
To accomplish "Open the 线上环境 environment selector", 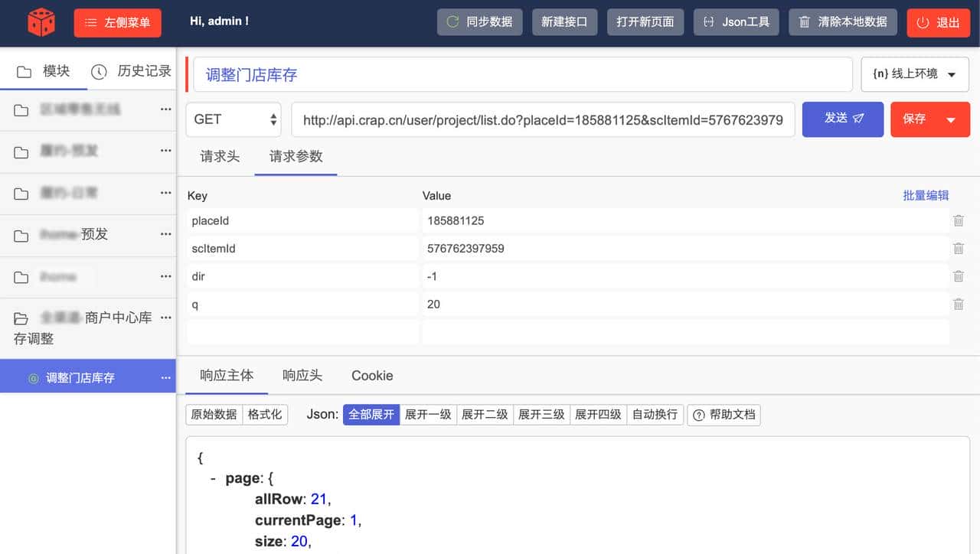I will click(x=914, y=73).
